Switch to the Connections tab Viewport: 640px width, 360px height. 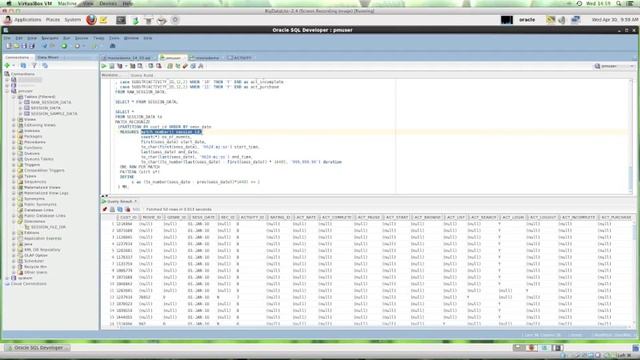click(x=18, y=58)
